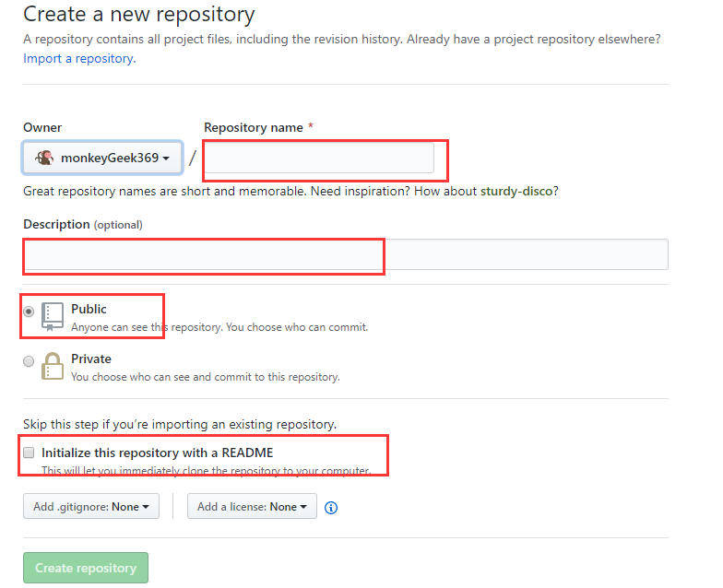Image resolution: width=723 pixels, height=588 pixels.
Task: Click the Private repository lock icon
Action: pyautogui.click(x=53, y=367)
